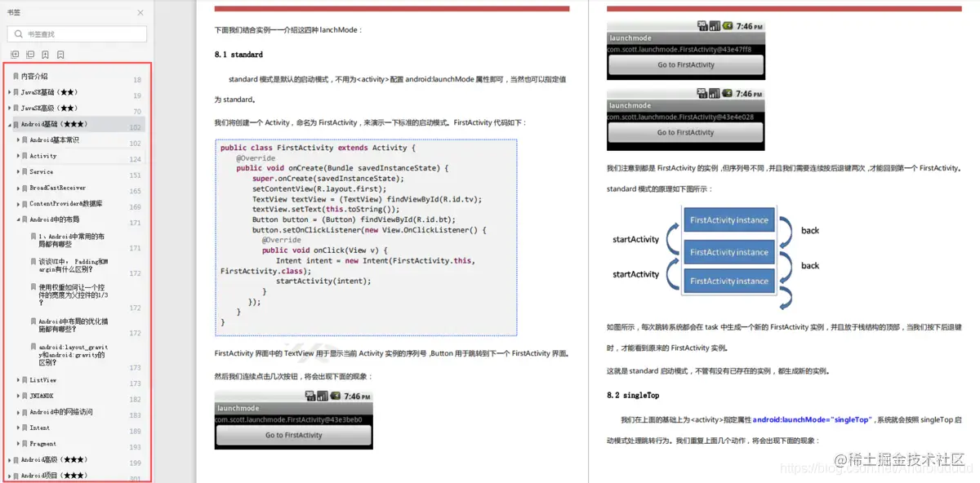
Task: Jump to the Android中的网络访问 bookmark
Action: 61,412
